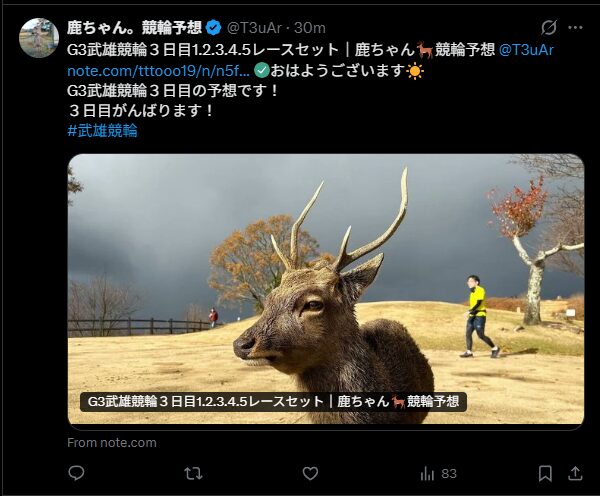Click the From note.com source label
The image size is (600, 496).
(x=112, y=443)
